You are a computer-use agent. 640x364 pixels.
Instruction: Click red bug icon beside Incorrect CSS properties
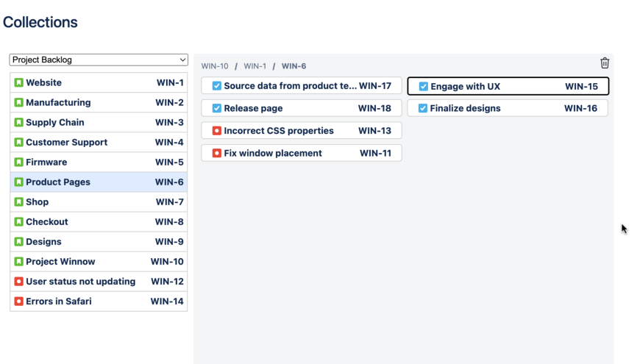[217, 131]
